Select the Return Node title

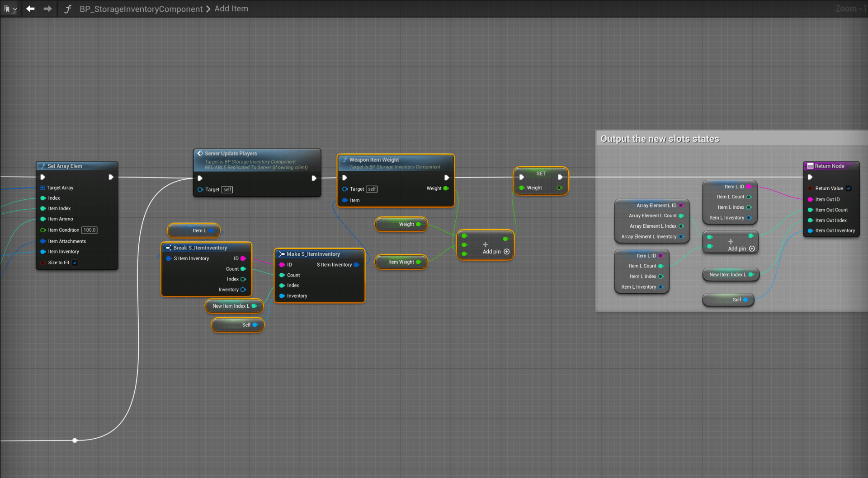829,166
